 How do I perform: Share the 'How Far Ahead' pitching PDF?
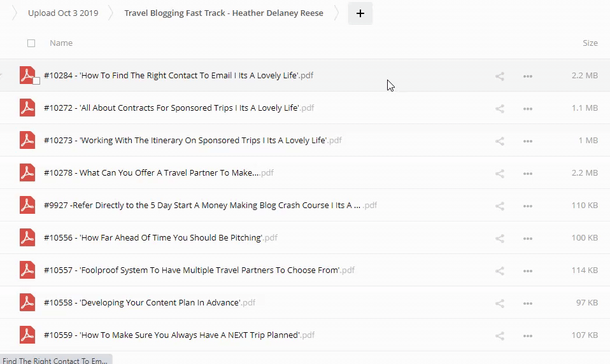pos(500,238)
